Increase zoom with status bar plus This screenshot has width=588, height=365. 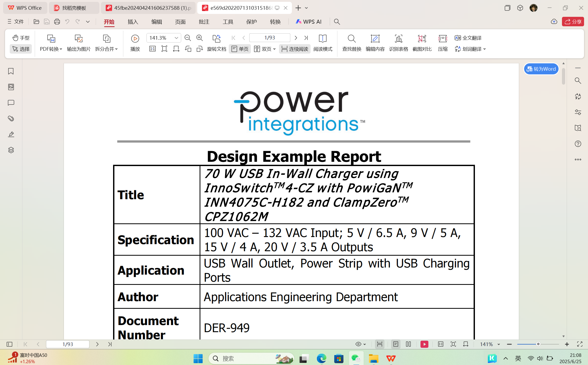click(567, 344)
